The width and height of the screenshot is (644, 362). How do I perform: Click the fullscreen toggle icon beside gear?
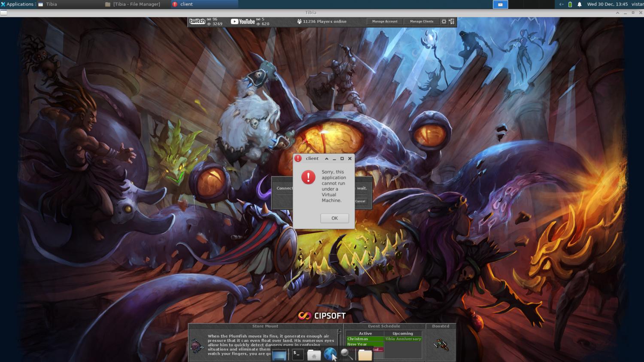[451, 21]
